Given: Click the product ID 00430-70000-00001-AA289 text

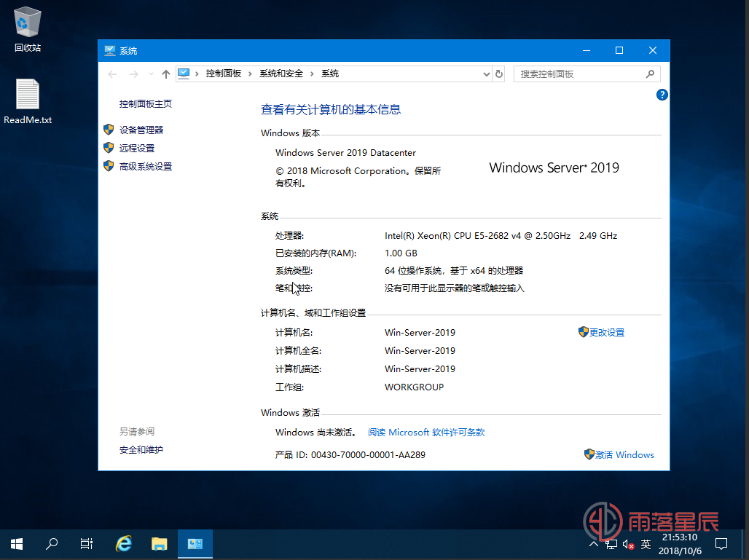Looking at the screenshot, I should coord(368,455).
